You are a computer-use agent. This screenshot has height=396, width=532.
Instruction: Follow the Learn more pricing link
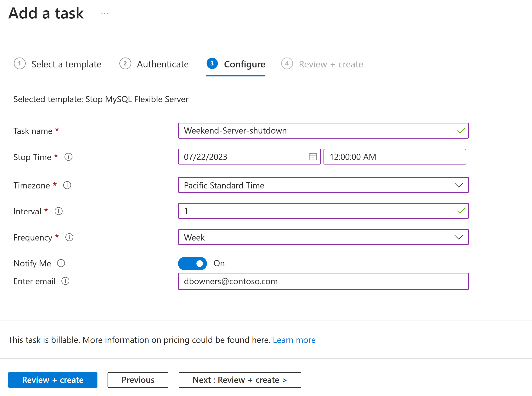pyautogui.click(x=294, y=340)
